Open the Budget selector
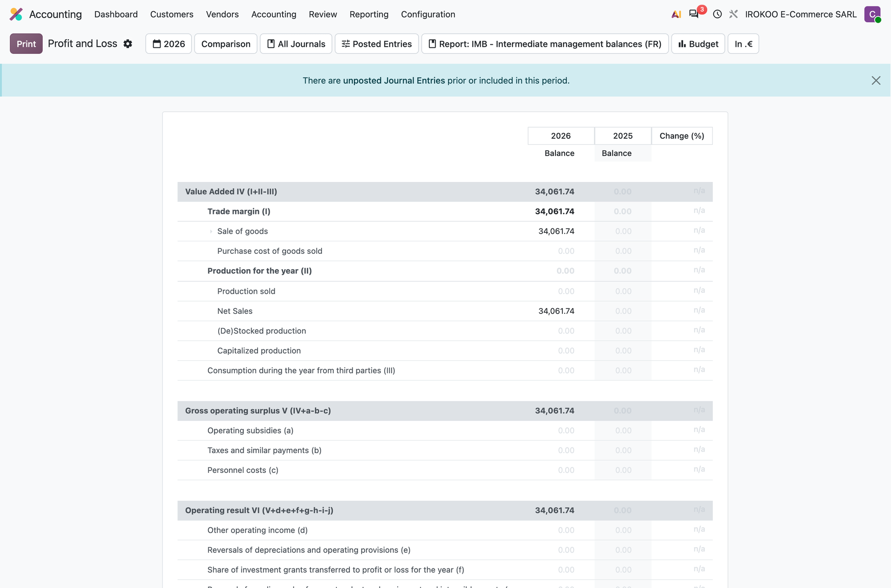Viewport: 891px width, 588px height. (698, 44)
